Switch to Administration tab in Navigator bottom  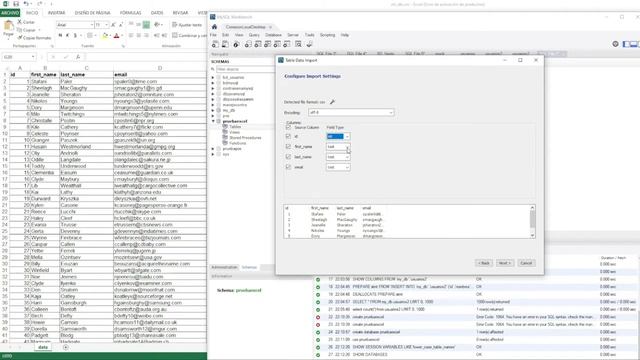pyautogui.click(x=224, y=267)
